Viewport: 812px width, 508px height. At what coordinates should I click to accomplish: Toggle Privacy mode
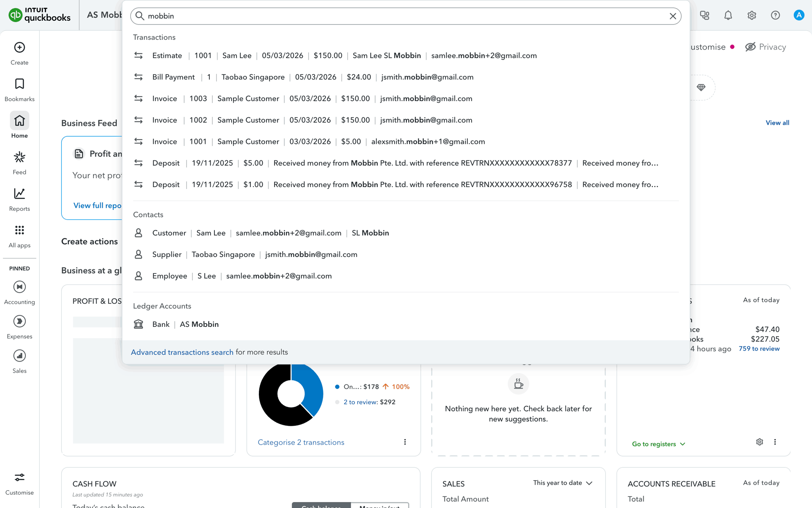(765, 47)
